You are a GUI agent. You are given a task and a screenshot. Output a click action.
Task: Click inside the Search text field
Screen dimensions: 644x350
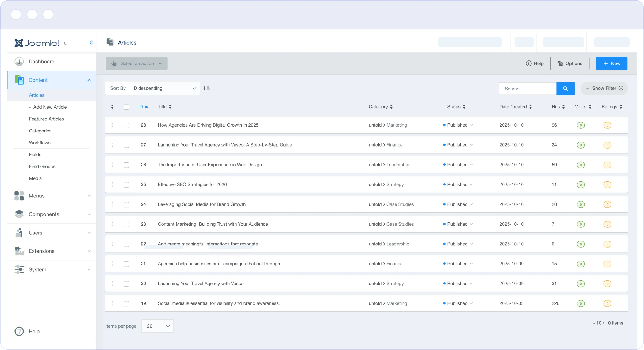[527, 89]
